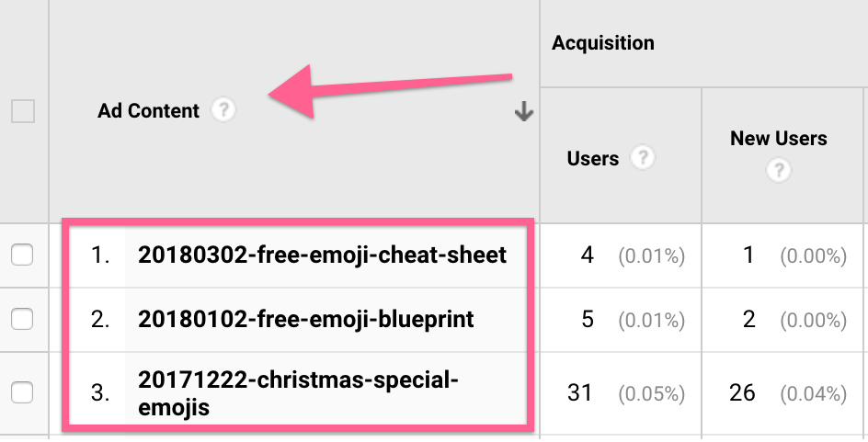Screen dimensions: 868x442
Task: Click the Users value 5 in row two
Action: [587, 320]
